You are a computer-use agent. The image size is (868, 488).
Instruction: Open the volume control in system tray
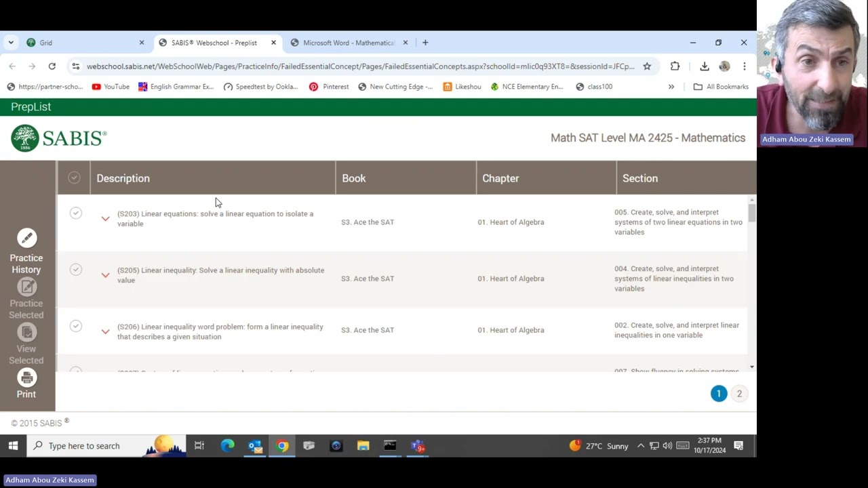pos(667,446)
